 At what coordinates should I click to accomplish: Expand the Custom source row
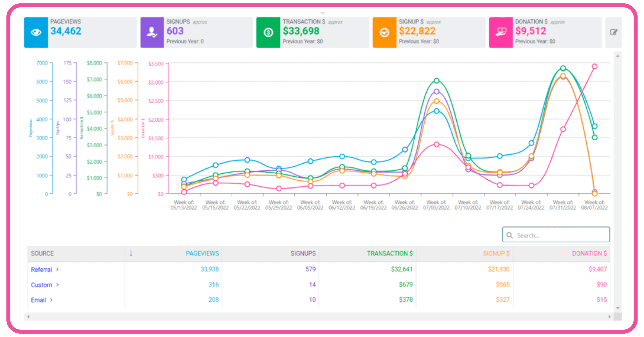[58, 285]
